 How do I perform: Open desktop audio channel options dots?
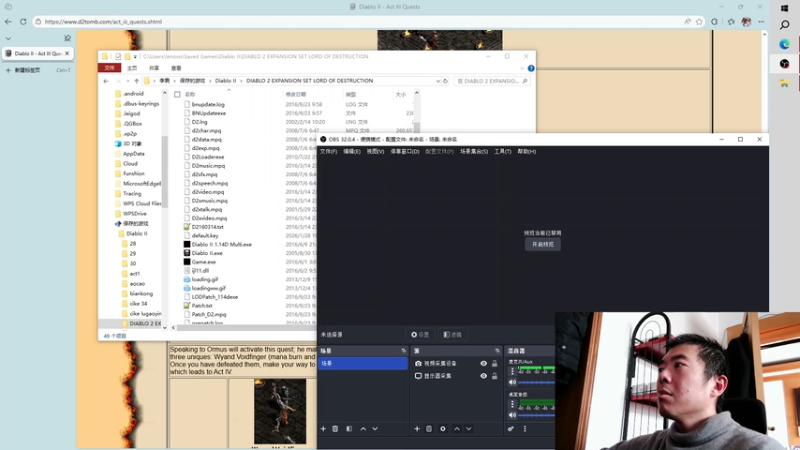(x=512, y=404)
